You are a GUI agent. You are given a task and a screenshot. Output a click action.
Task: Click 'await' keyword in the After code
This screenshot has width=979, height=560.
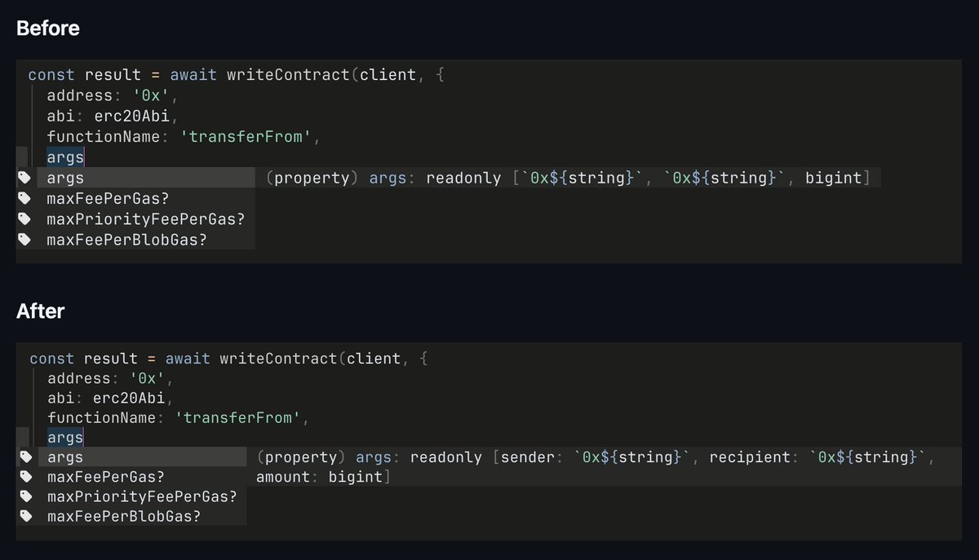tap(188, 359)
